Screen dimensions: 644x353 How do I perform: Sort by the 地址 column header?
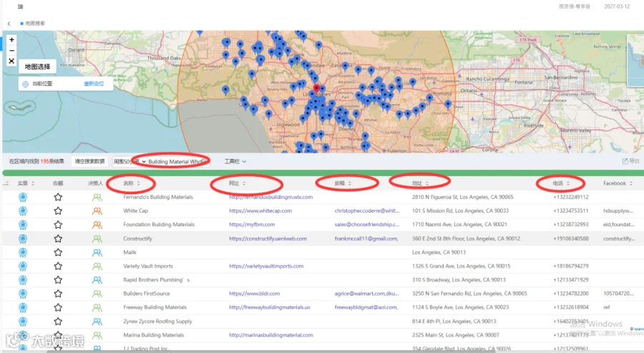click(x=420, y=183)
